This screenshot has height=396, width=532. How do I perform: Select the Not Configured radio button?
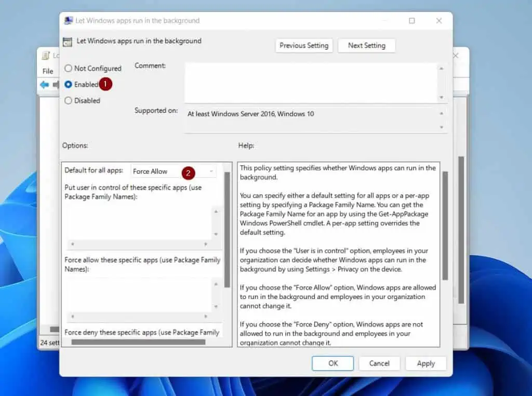68,69
